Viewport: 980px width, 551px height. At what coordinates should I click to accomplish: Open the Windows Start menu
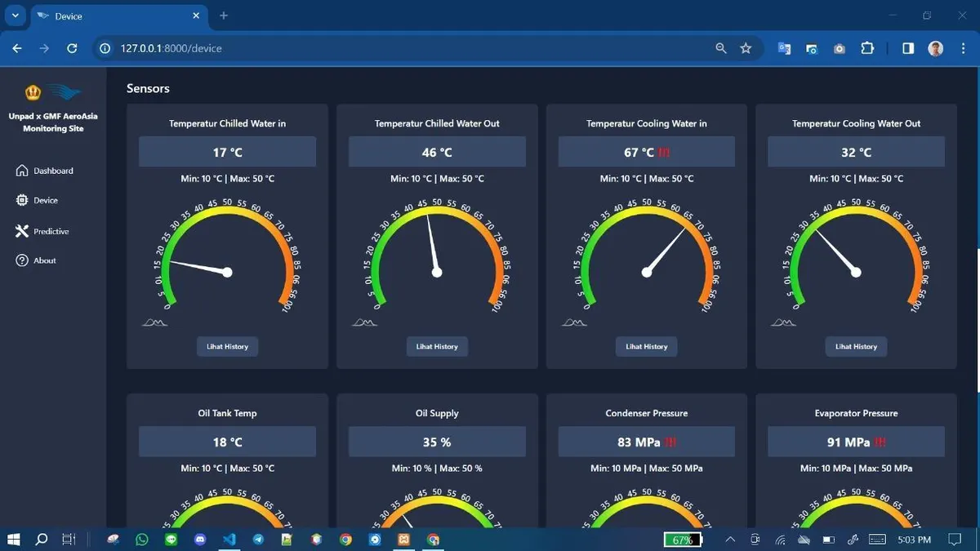14,539
